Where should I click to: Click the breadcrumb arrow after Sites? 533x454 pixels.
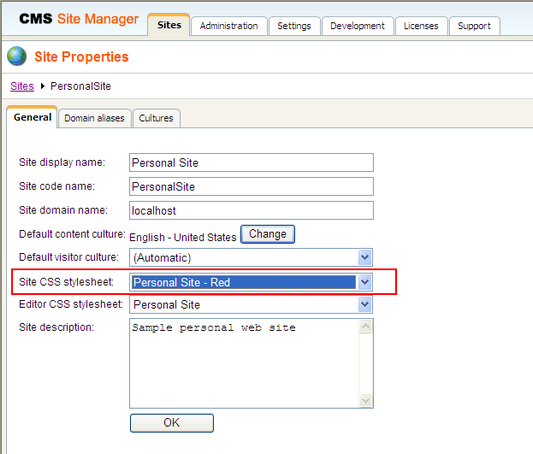[x=42, y=86]
